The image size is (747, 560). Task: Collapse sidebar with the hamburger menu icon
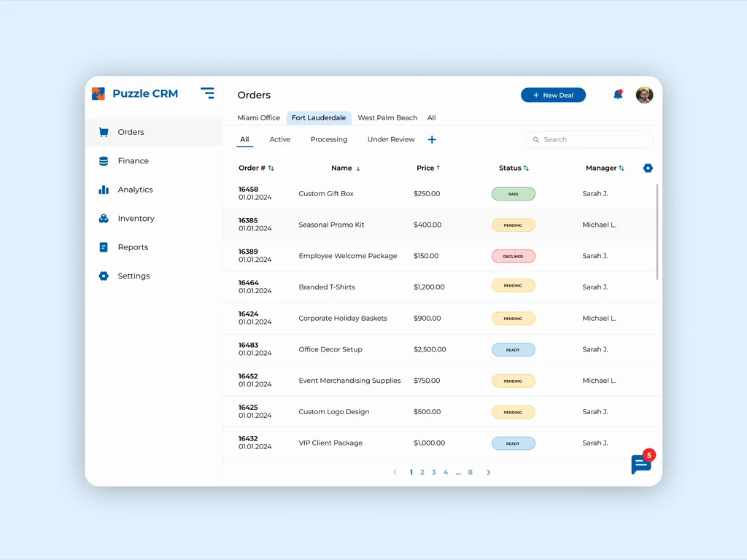207,93
